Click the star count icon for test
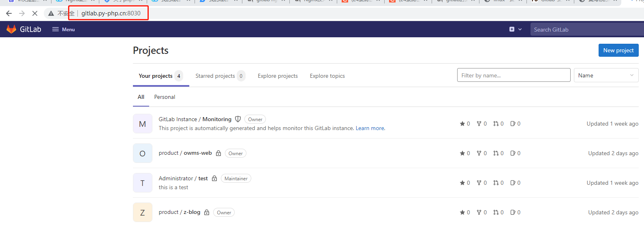644x252 pixels. tap(462, 183)
